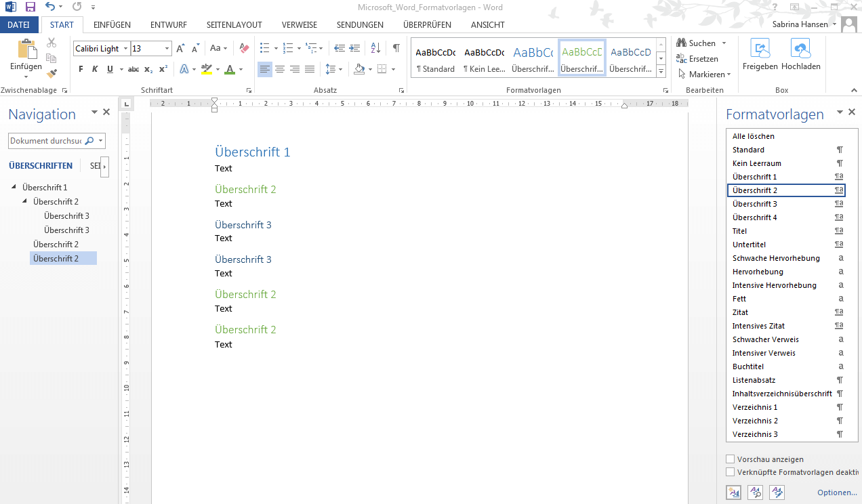The width and height of the screenshot is (862, 504).
Task: Open the Suchen search dropdown arrow
Action: (x=724, y=43)
